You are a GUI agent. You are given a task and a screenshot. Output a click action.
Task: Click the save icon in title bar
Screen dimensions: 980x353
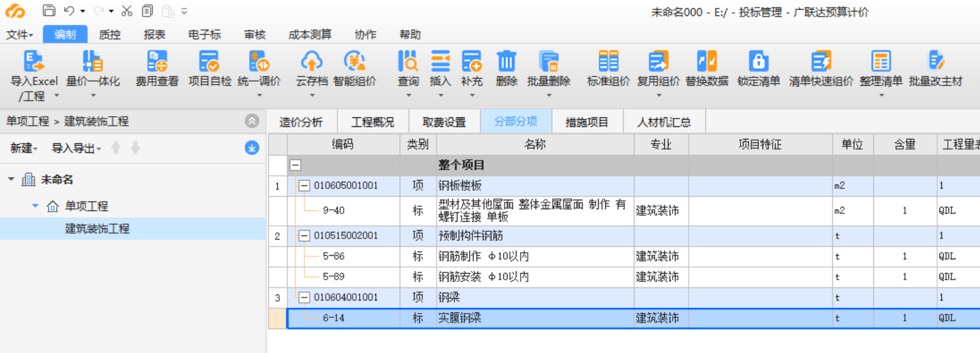(49, 11)
